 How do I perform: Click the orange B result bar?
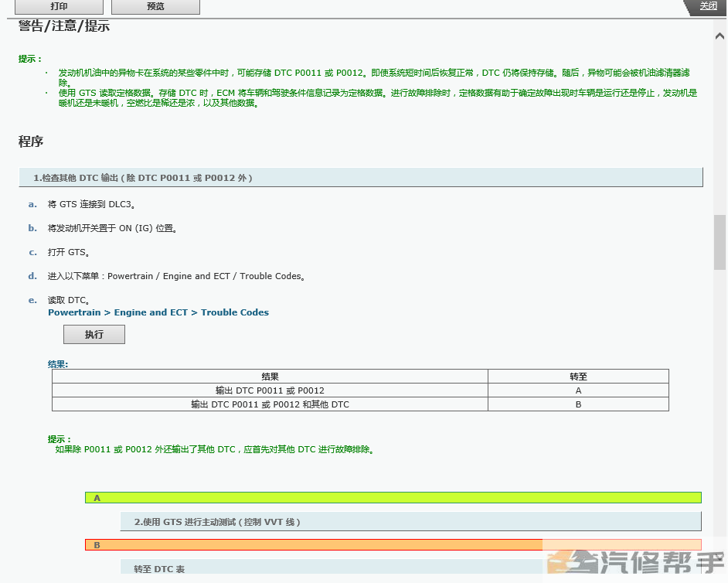[x=393, y=545]
